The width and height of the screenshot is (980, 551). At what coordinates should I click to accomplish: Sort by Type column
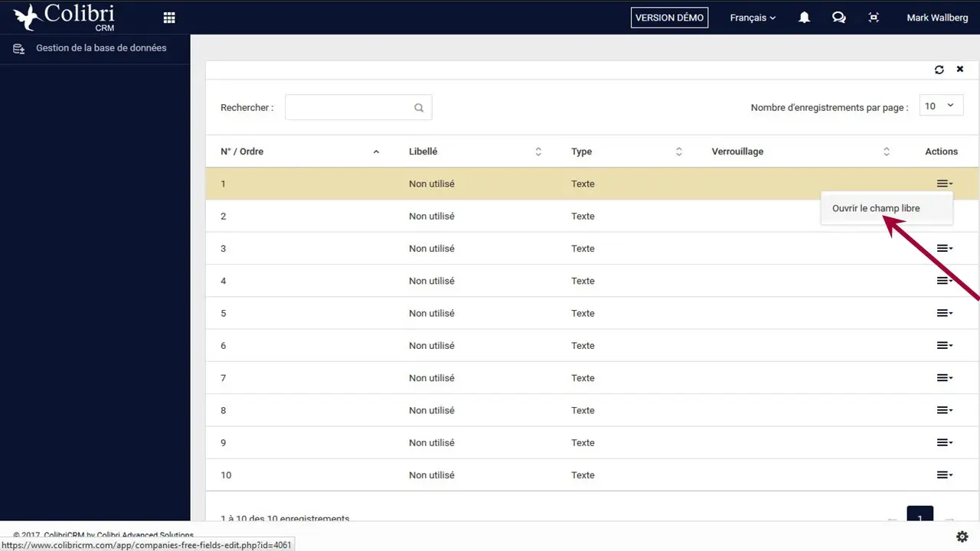click(x=626, y=152)
